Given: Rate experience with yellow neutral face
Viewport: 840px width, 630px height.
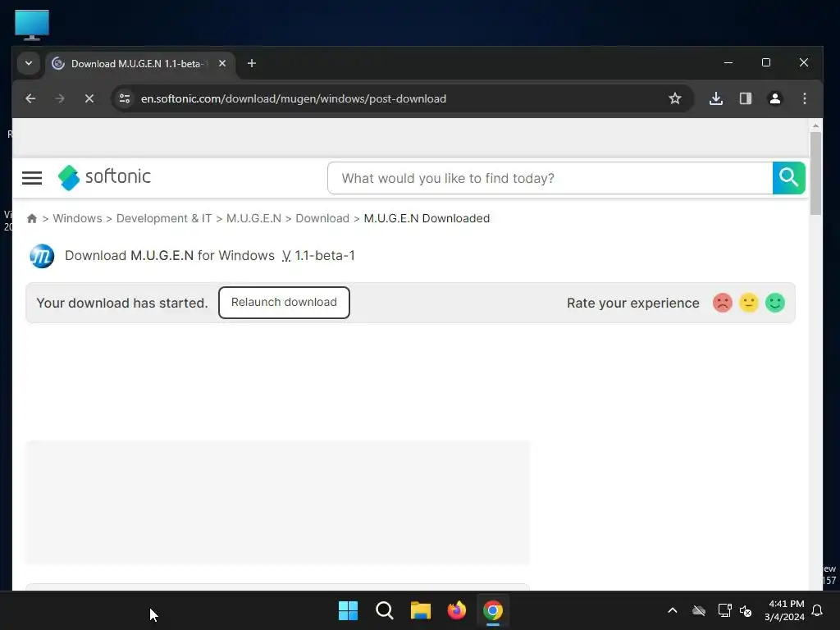Looking at the screenshot, I should 749,303.
